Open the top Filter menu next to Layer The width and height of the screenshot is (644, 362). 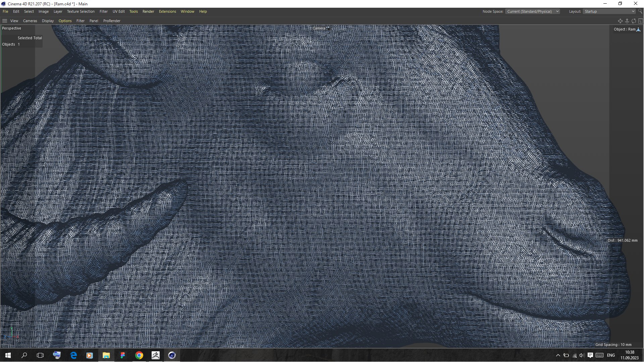coord(104,11)
